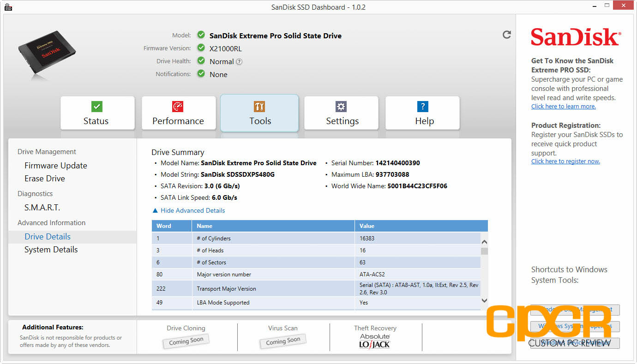Close the SanDisk Dashboard window
Screen dimensions: 637x364
[x=624, y=6]
